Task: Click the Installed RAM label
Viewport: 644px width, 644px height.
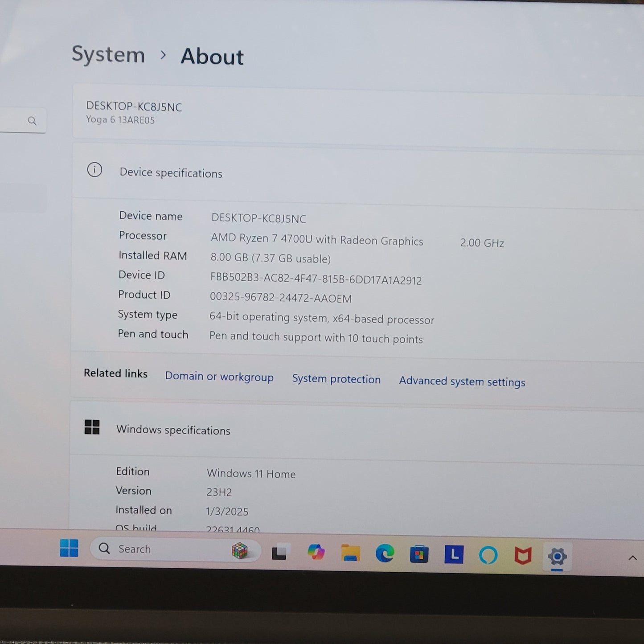Action: pyautogui.click(x=152, y=255)
